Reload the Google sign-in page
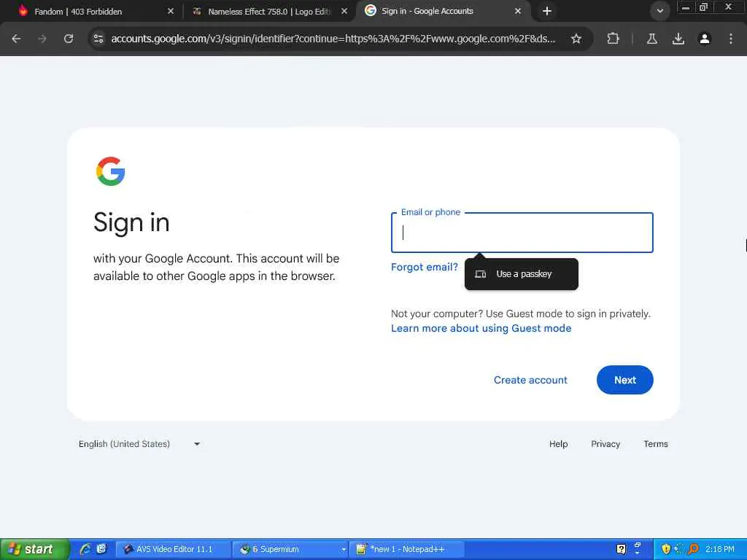The width and height of the screenshot is (747, 560). pos(69,39)
